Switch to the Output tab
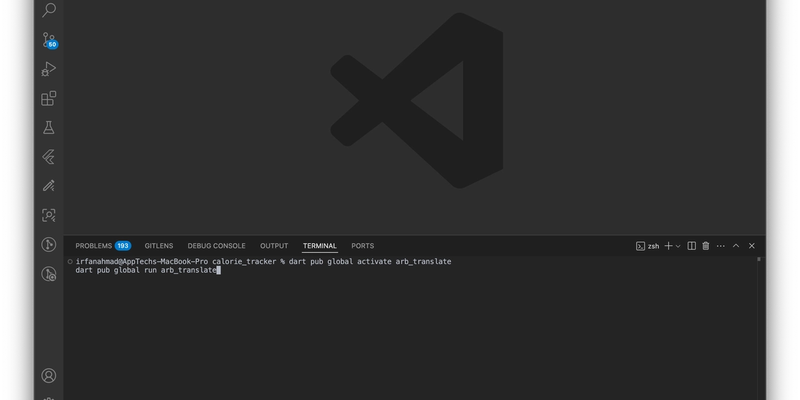 coord(274,246)
